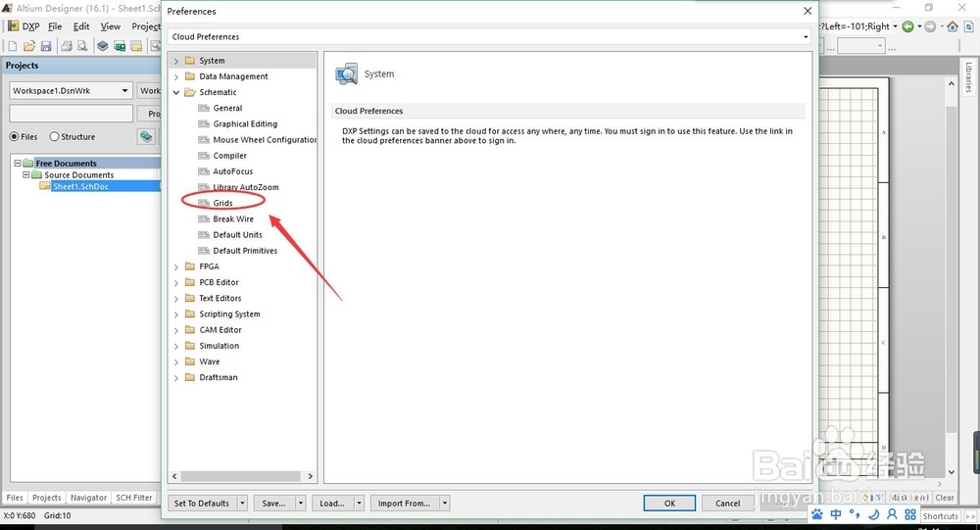
Task: Click the Cancel button
Action: point(727,504)
